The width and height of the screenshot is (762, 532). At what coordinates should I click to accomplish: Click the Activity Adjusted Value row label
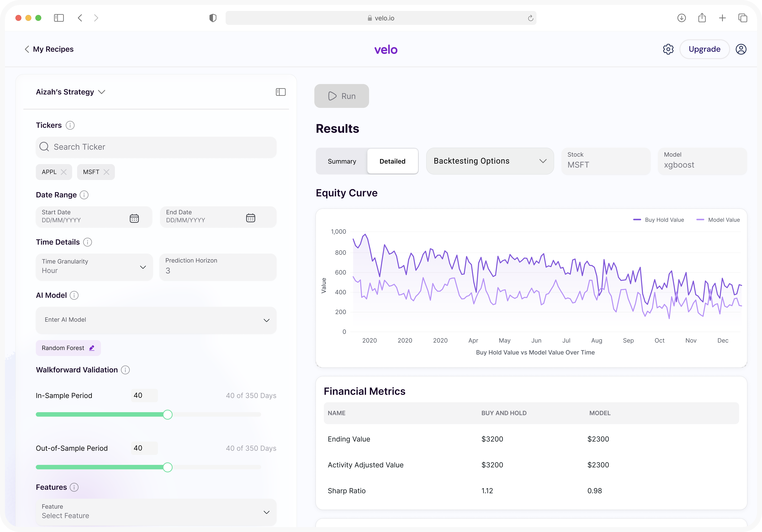click(x=365, y=465)
